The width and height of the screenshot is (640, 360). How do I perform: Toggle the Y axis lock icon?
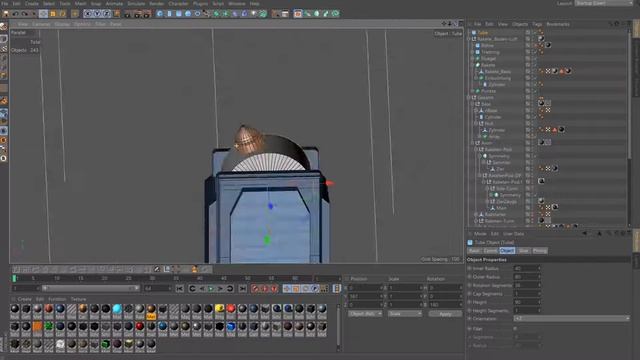(x=98, y=13)
